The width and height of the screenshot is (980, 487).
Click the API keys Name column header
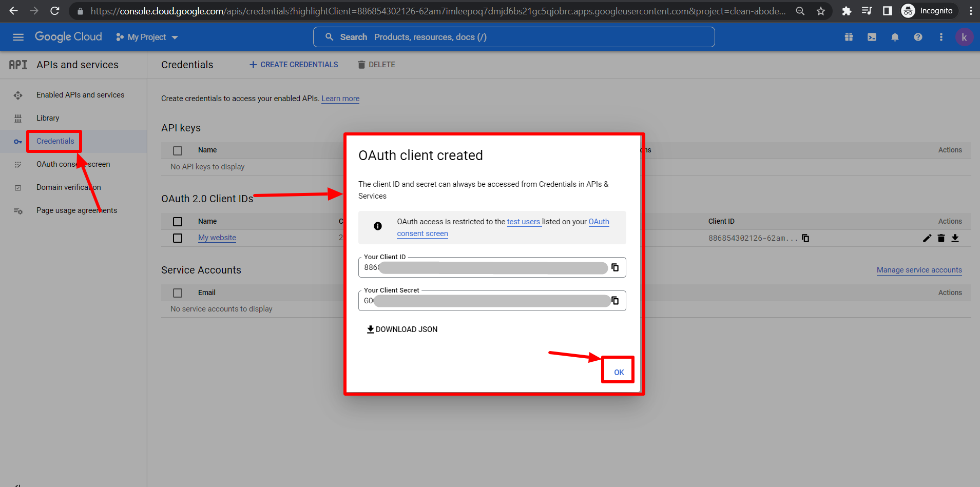pyautogui.click(x=207, y=150)
